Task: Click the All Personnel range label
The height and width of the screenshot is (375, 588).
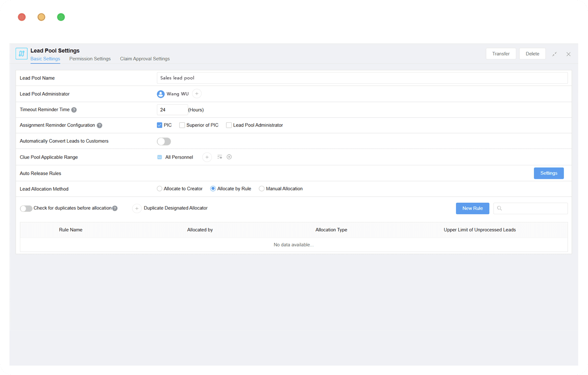Action: (x=179, y=157)
